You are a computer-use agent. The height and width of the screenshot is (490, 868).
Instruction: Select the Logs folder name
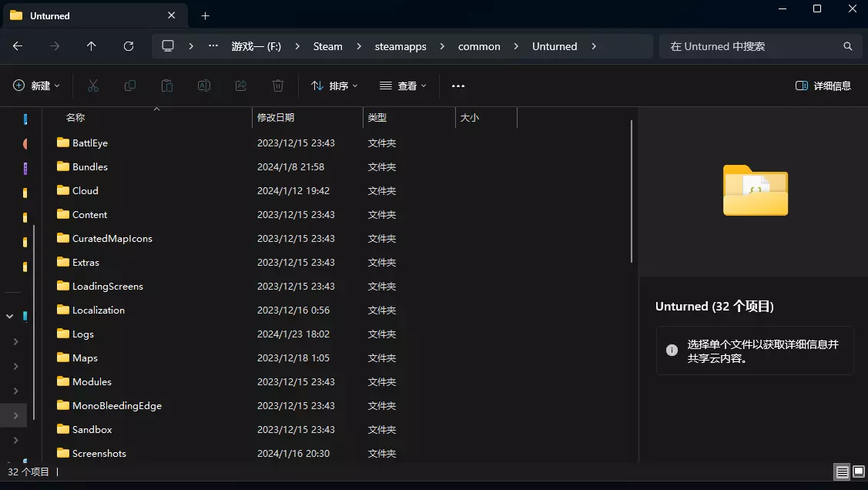(x=83, y=334)
